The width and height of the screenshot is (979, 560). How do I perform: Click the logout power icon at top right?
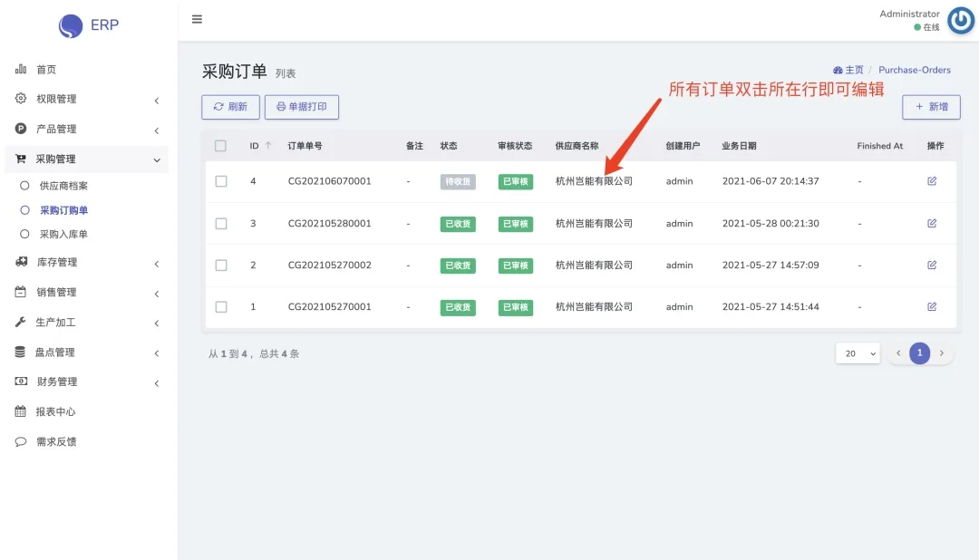pyautogui.click(x=960, y=20)
